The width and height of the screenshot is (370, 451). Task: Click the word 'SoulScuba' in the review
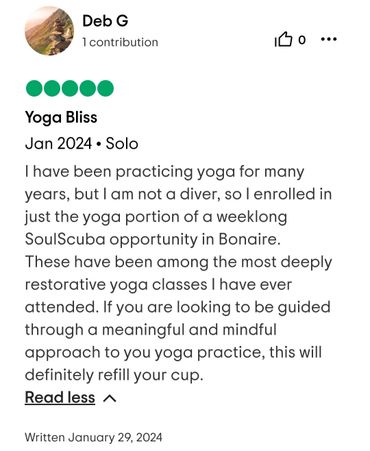pyautogui.click(x=65, y=239)
